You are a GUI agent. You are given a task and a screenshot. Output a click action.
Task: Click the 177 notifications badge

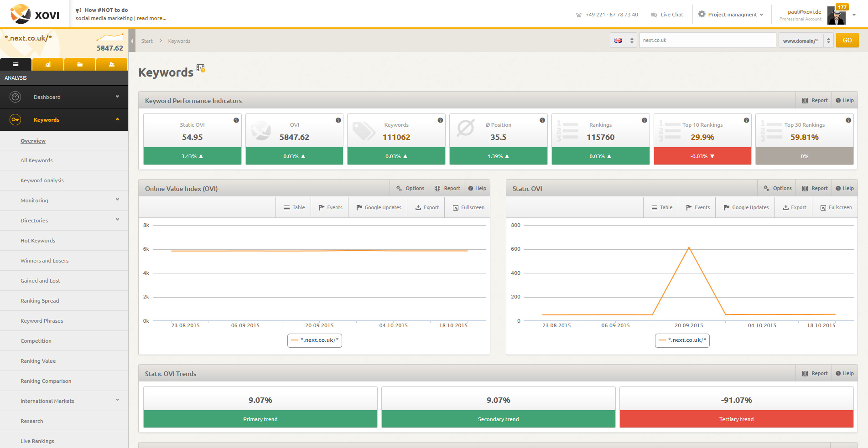tap(842, 7)
